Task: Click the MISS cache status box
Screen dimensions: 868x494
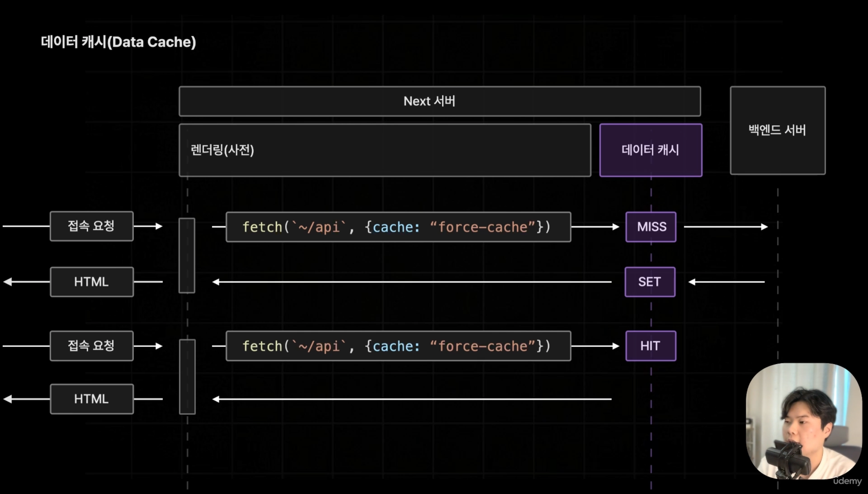Action: (x=651, y=227)
